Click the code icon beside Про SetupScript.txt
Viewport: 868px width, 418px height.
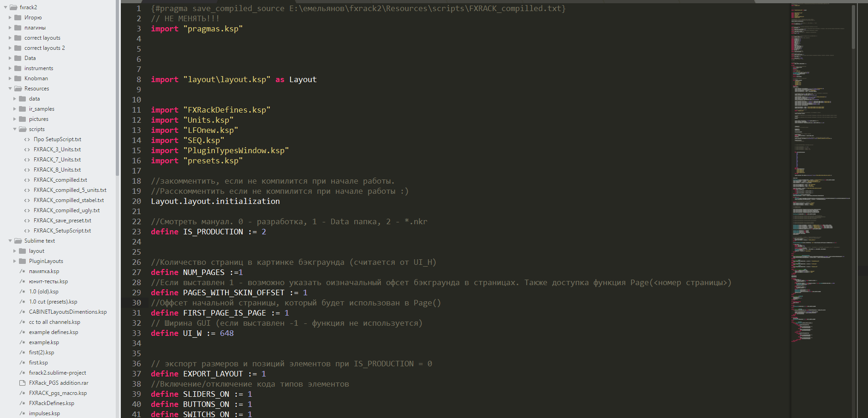(x=27, y=139)
